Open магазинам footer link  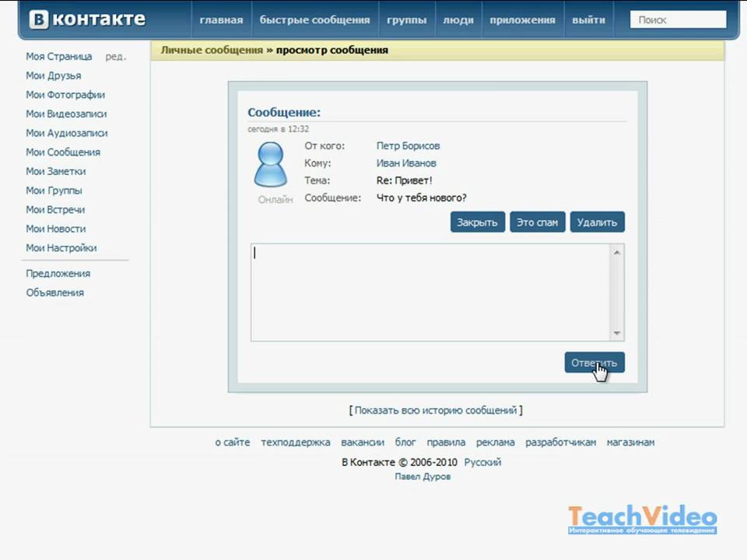pyautogui.click(x=630, y=442)
